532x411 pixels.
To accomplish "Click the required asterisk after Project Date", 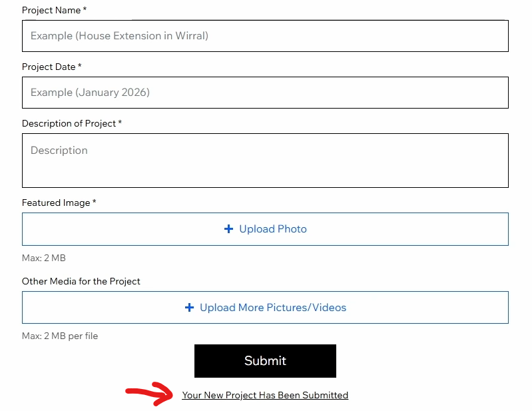I will [80, 67].
